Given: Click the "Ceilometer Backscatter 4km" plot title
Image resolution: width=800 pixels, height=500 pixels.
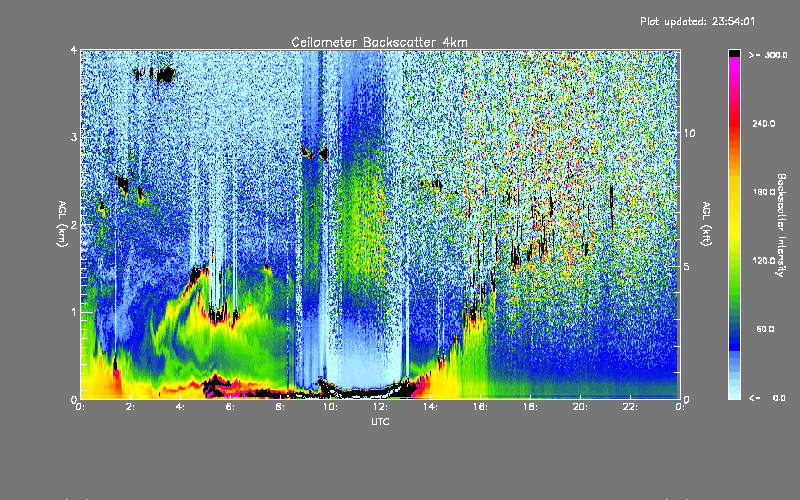Looking at the screenshot, I should coord(379,42).
